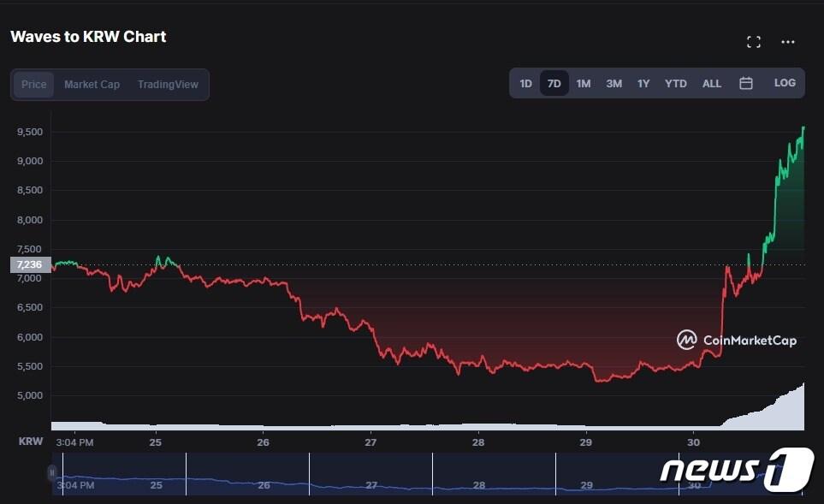Click the KRW currency label

point(31,442)
